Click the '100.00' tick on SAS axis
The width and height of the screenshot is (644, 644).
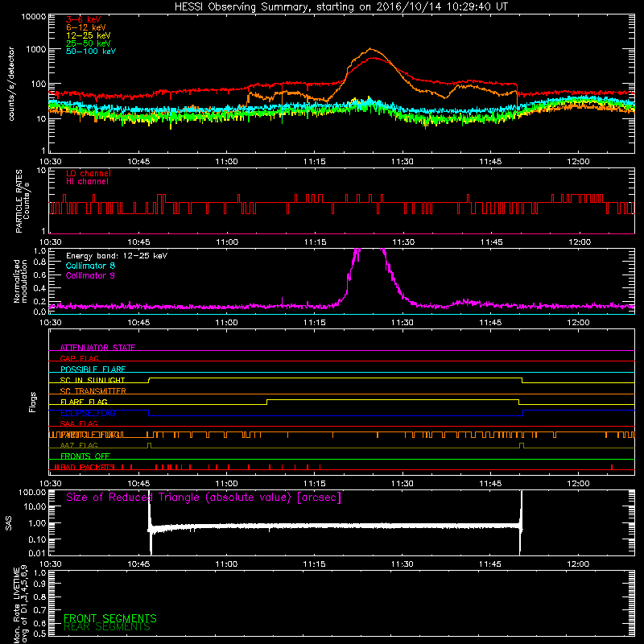tap(32, 492)
